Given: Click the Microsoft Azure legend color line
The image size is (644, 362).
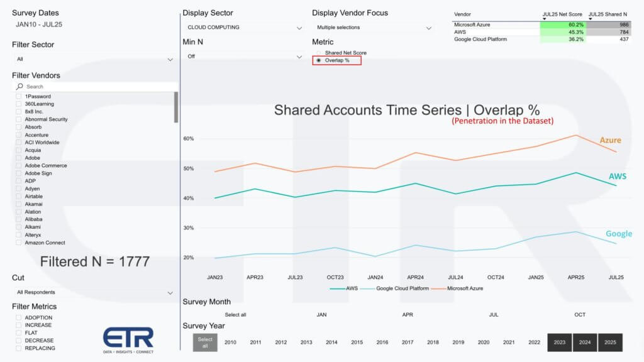Looking at the screenshot, I should (x=438, y=289).
